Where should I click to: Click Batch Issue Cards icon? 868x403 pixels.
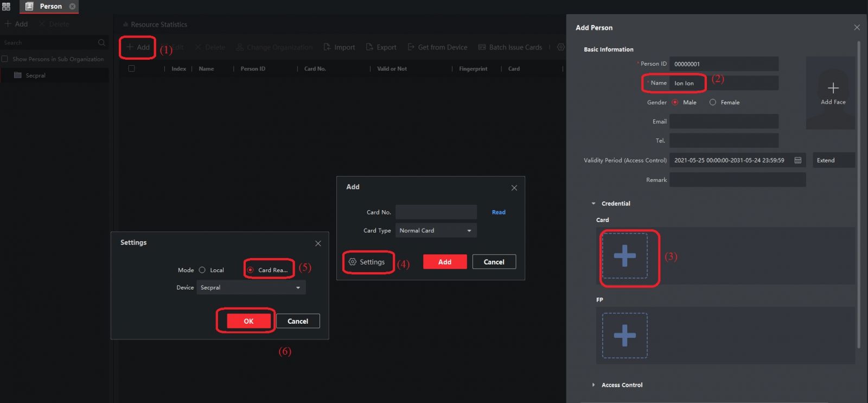(x=482, y=47)
